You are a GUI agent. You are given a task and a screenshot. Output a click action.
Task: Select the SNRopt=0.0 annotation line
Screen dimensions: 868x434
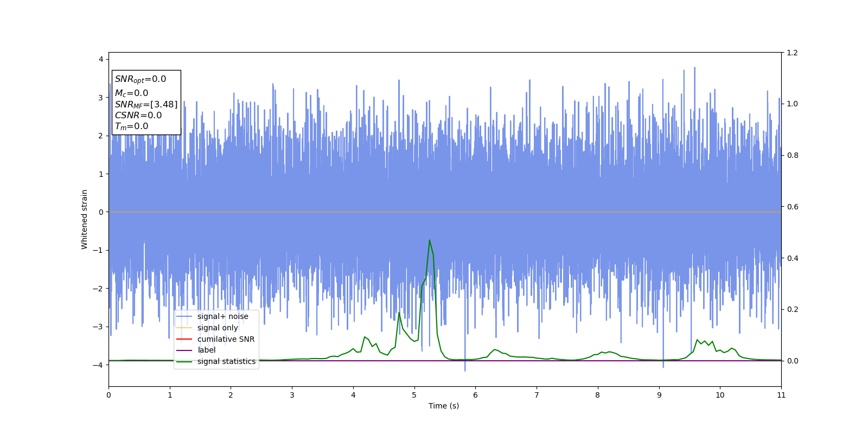(x=141, y=79)
